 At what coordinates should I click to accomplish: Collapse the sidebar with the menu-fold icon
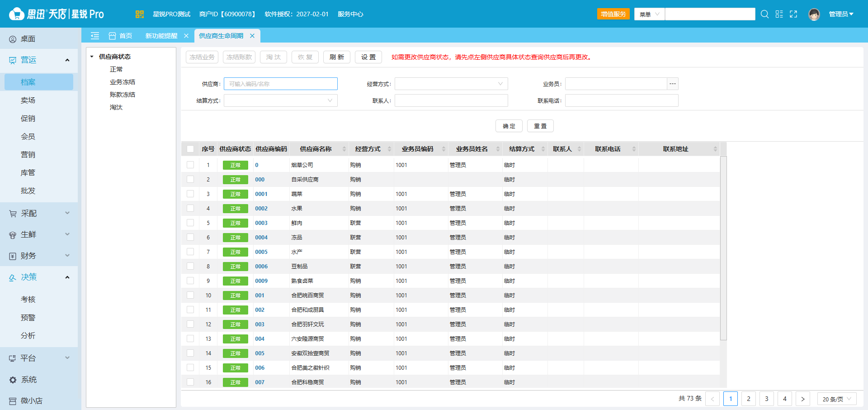(x=95, y=36)
